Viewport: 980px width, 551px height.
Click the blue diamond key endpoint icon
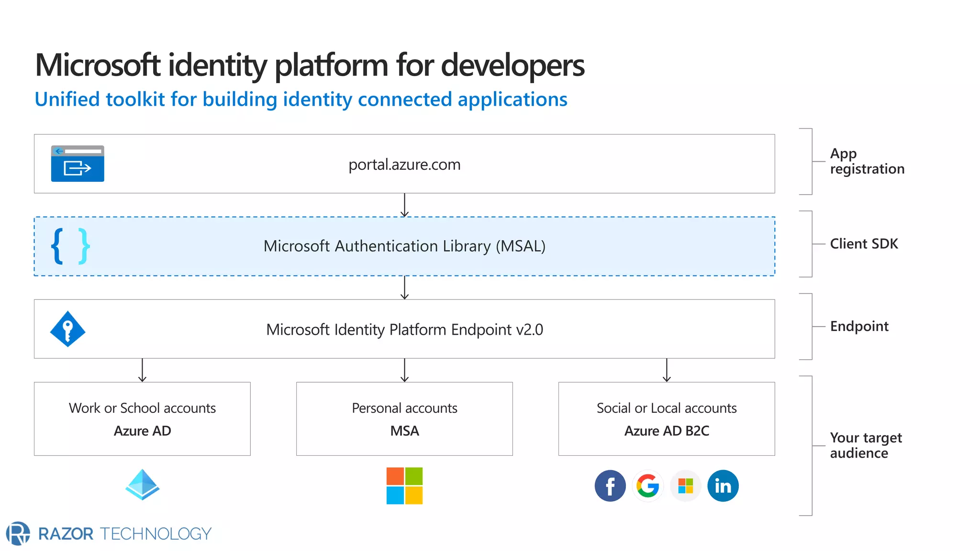tap(68, 329)
